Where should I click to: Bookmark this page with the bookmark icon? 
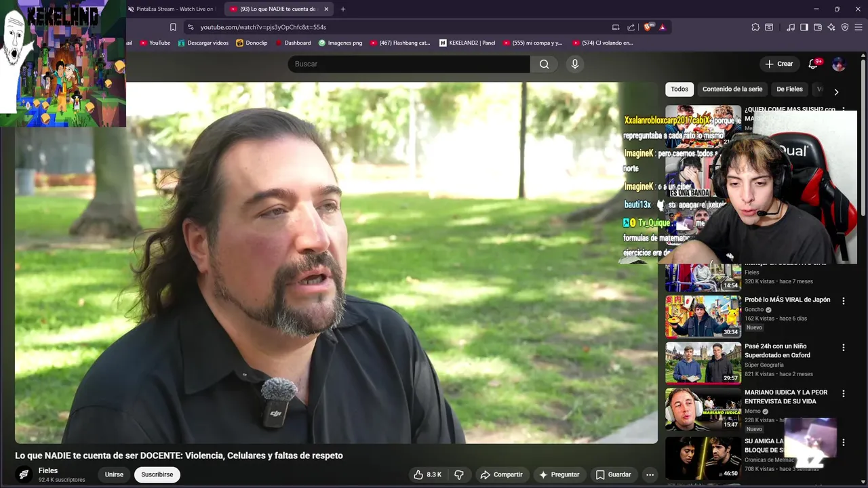click(173, 27)
